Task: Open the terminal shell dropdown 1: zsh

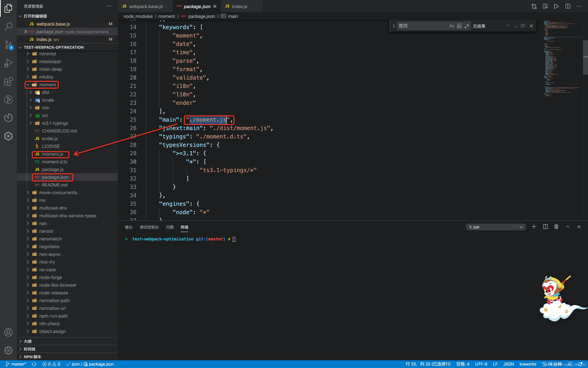Action: 496,227
